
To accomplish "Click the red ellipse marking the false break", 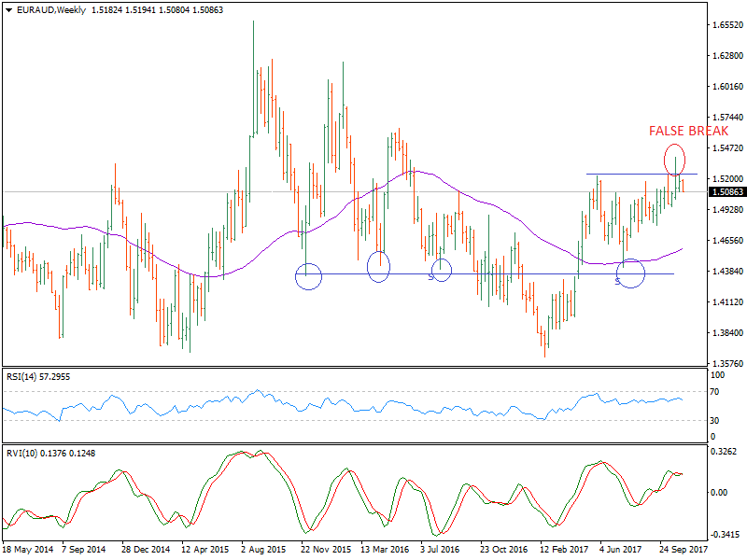I will [675, 157].
